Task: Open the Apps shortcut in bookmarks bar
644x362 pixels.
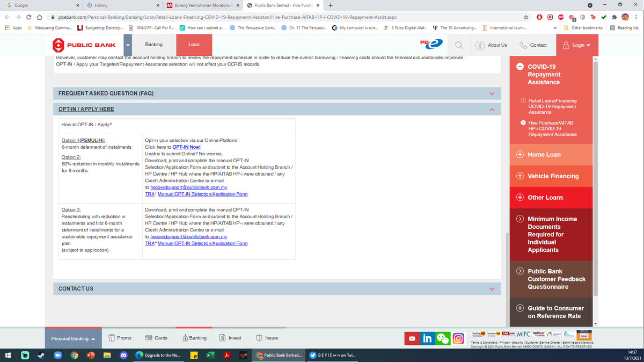Action: tap(13, 27)
